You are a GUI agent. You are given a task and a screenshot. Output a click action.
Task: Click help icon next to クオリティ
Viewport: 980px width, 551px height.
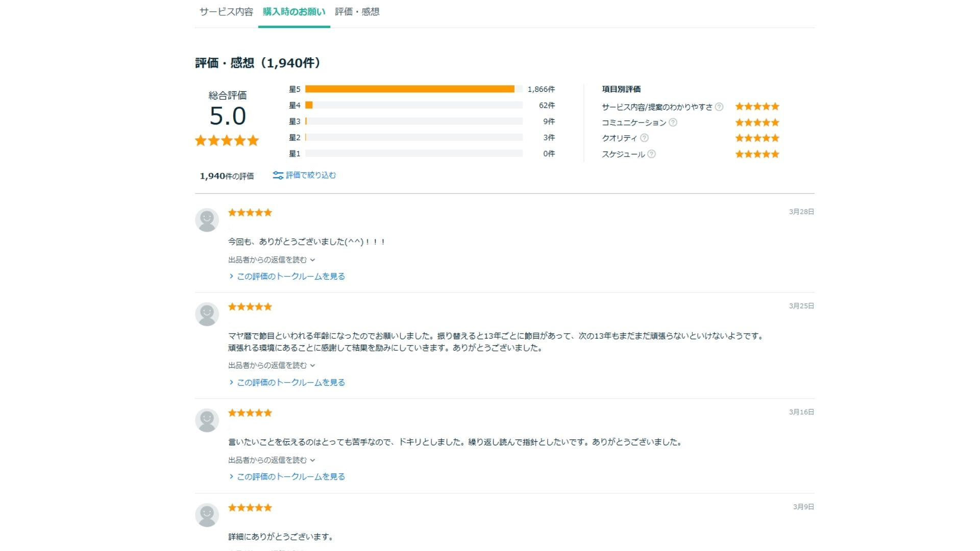point(644,138)
